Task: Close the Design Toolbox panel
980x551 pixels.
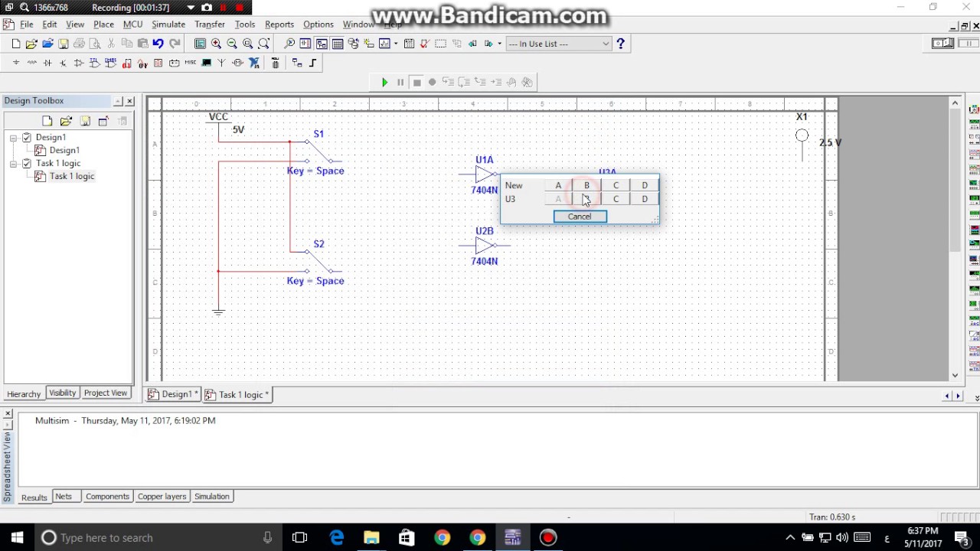Action: click(129, 101)
